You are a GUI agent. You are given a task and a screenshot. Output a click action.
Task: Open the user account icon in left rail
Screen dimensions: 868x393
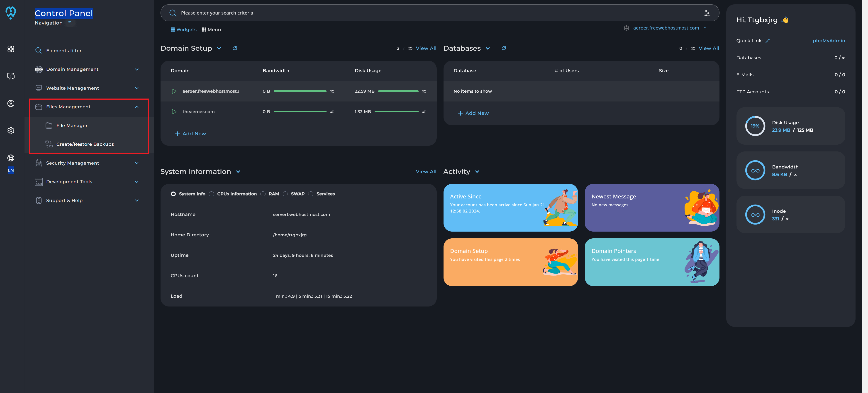coord(11,104)
